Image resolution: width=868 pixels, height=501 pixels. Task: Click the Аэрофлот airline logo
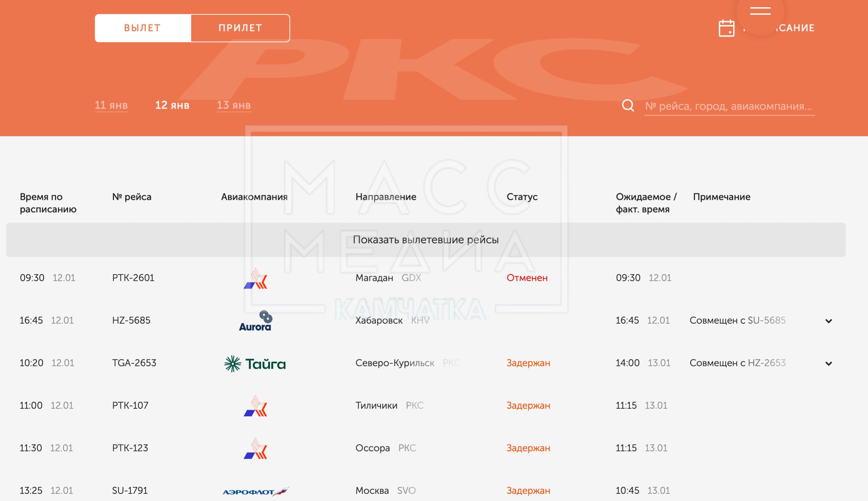(x=255, y=491)
